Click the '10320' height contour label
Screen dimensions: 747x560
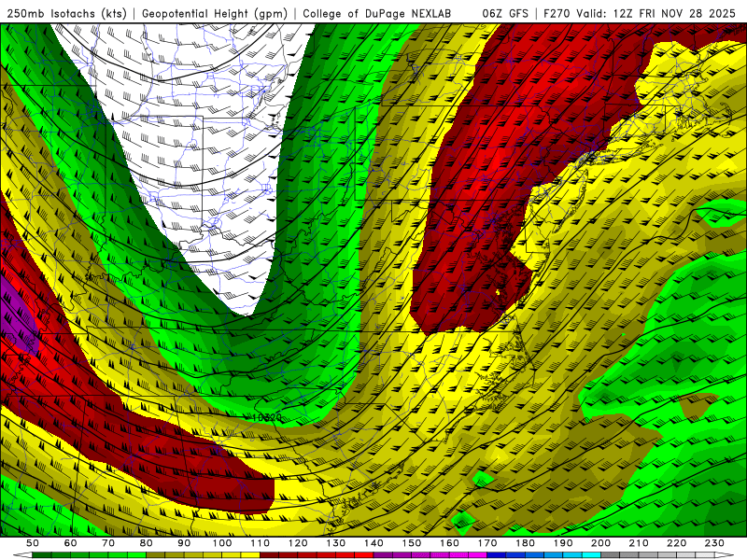point(267,417)
